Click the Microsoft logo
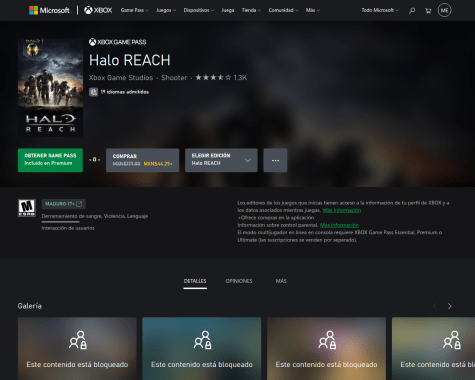 [49, 10]
